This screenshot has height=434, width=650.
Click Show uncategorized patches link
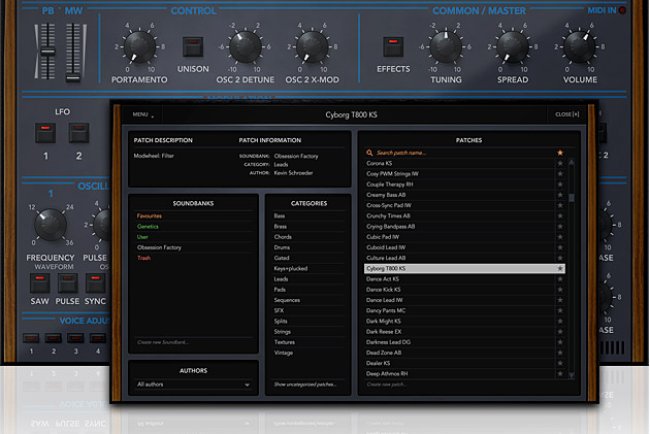pyautogui.click(x=305, y=385)
